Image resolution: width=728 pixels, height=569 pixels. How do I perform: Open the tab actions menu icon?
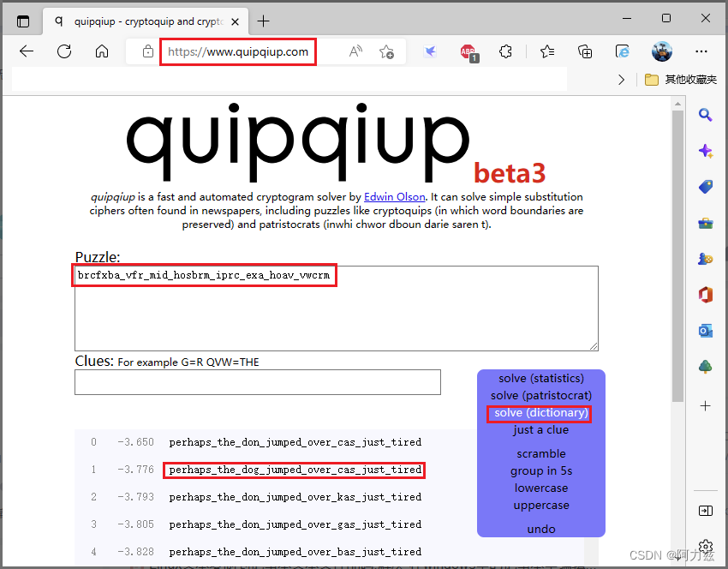[x=23, y=21]
